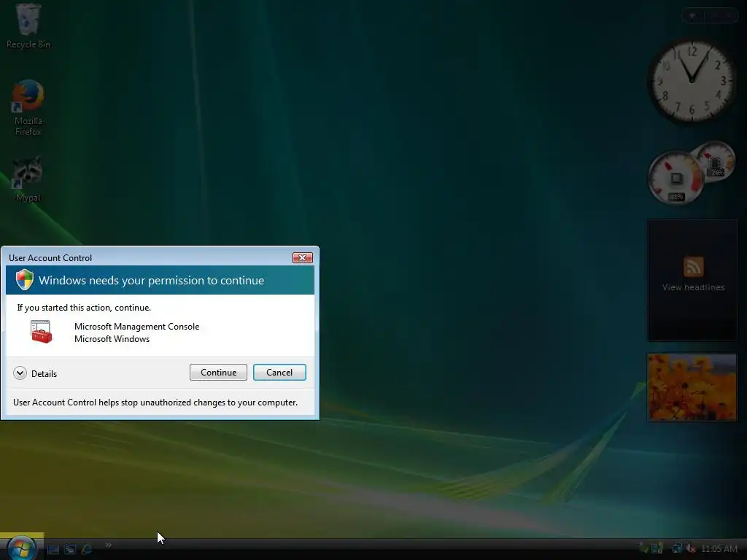Screen dimensions: 747x560
Task: Click the analog clock sidebar gadget
Action: tap(692, 81)
